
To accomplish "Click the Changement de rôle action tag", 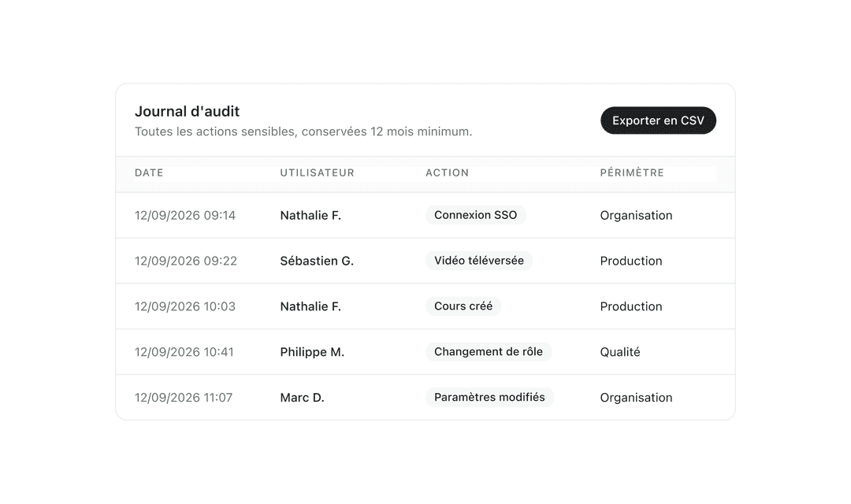I will 489,351.
